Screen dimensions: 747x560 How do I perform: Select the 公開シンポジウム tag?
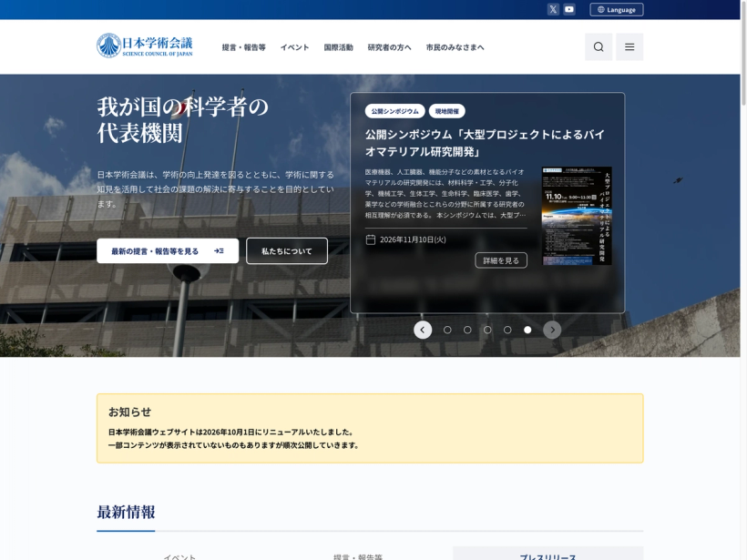tap(395, 111)
